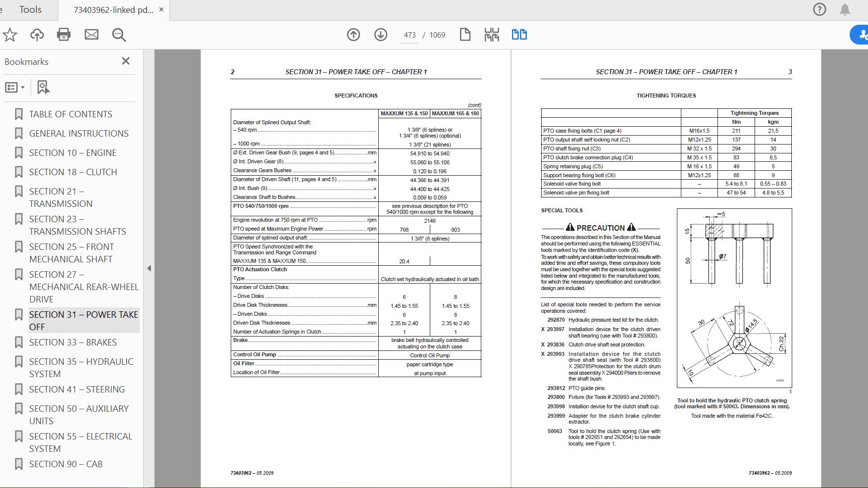Go to previous page arrow

[x=354, y=35]
